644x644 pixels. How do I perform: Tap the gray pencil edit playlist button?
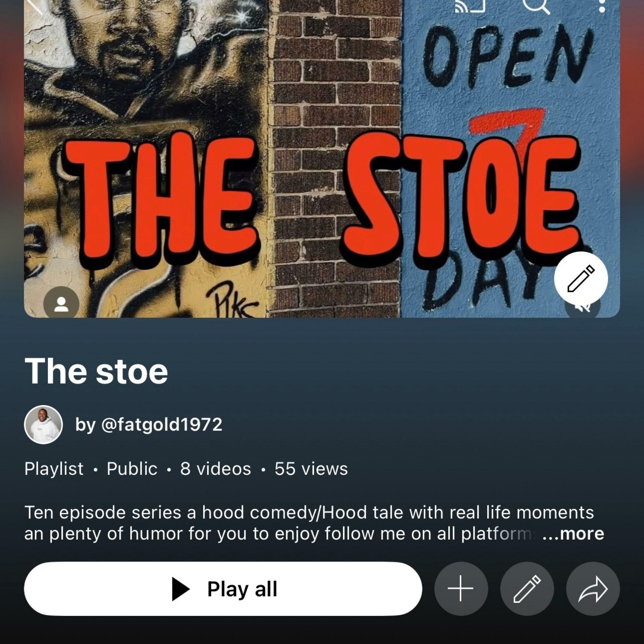(527, 589)
